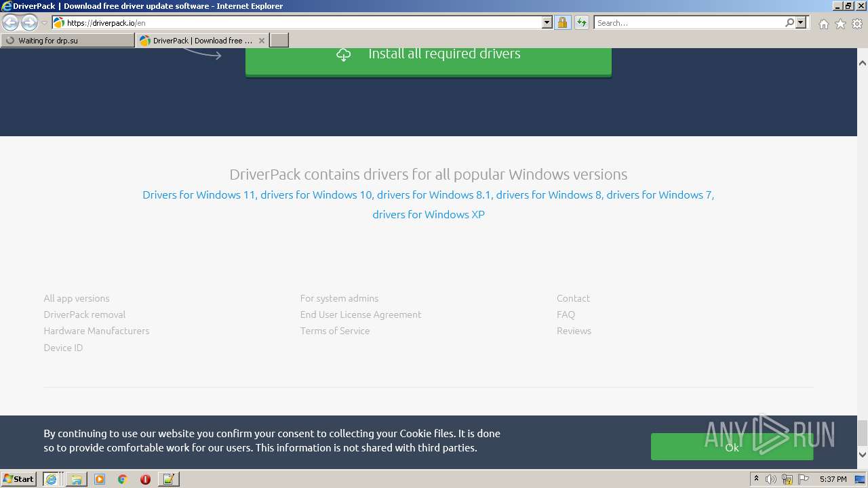The width and height of the screenshot is (868, 488).
Task: Open 'Hardware Manufacturers' footer link
Action: pos(96,331)
